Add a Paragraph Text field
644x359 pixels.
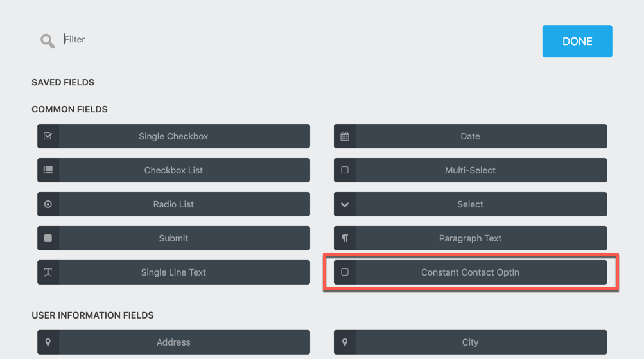tap(470, 238)
